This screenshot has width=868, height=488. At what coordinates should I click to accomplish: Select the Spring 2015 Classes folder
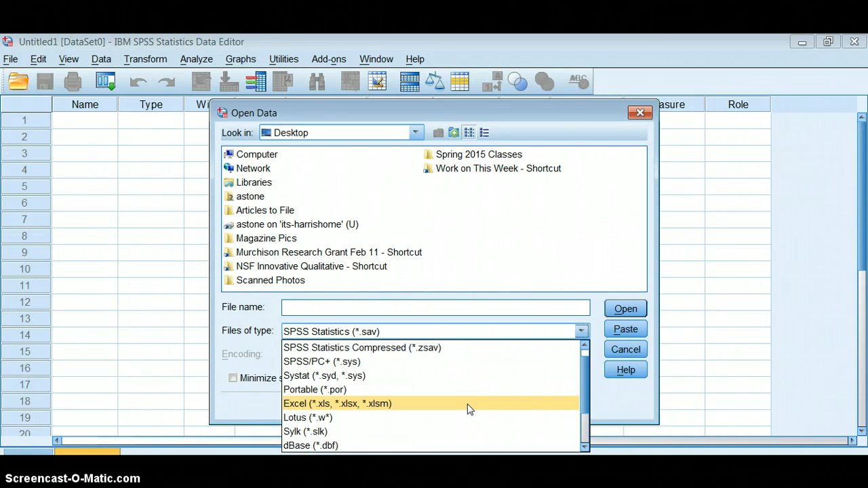coord(473,155)
